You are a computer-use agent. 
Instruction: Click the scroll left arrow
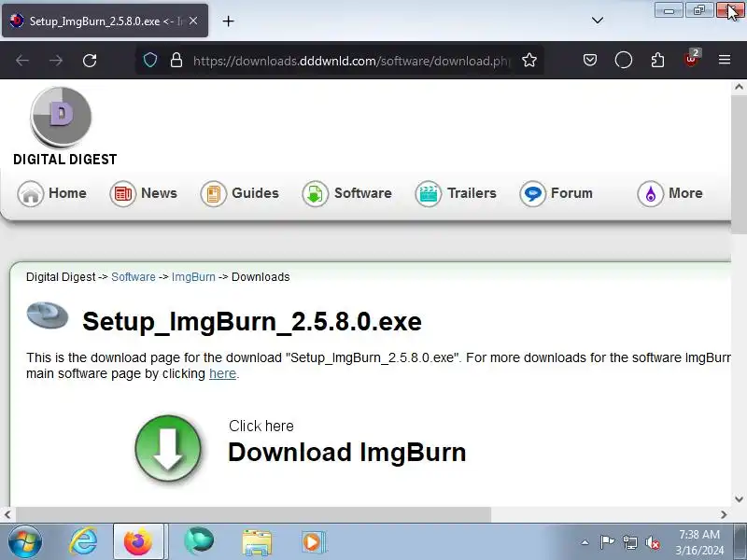point(7,514)
